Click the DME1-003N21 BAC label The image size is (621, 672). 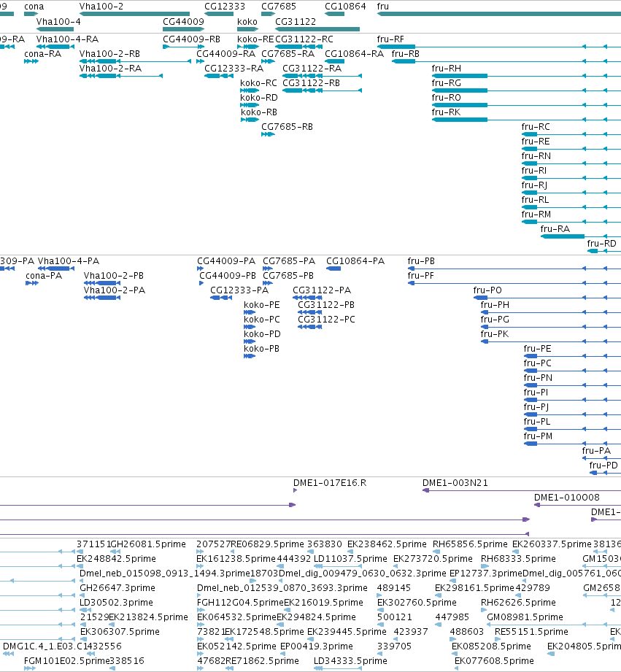(455, 482)
